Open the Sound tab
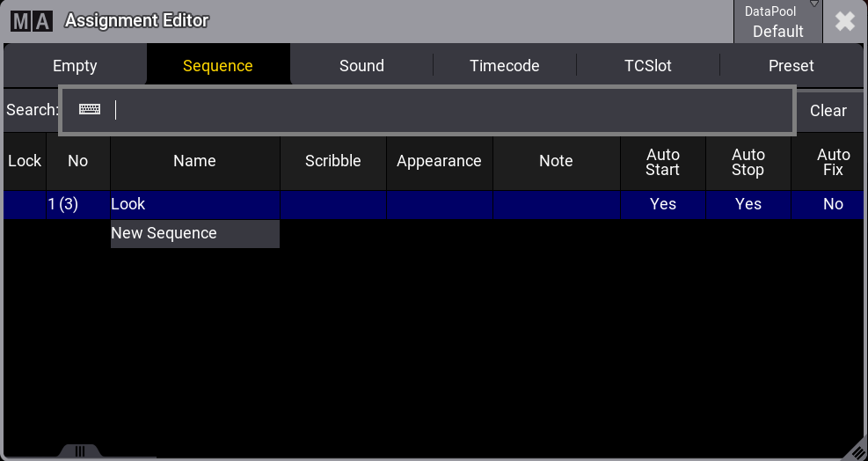Viewport: 868px width, 461px height. 361,66
